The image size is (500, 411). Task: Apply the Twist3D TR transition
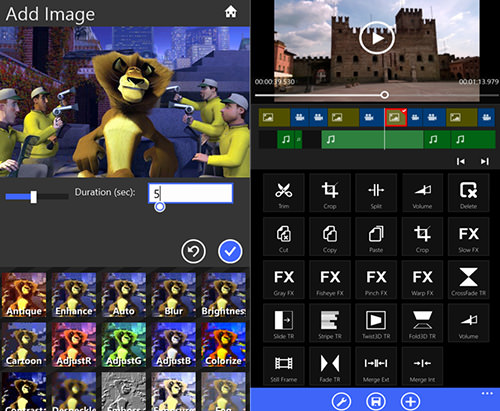tap(376, 323)
